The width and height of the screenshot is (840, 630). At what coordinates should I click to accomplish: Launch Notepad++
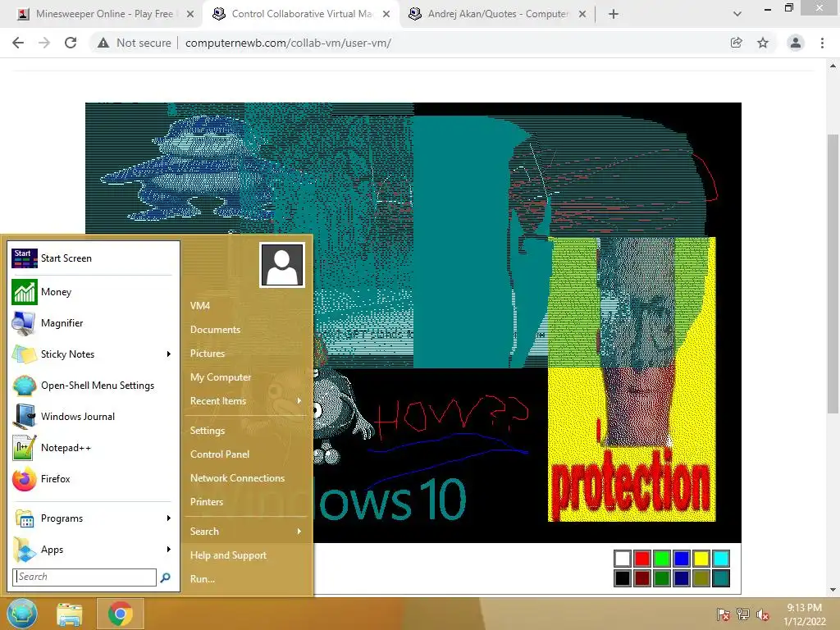[x=94, y=447]
